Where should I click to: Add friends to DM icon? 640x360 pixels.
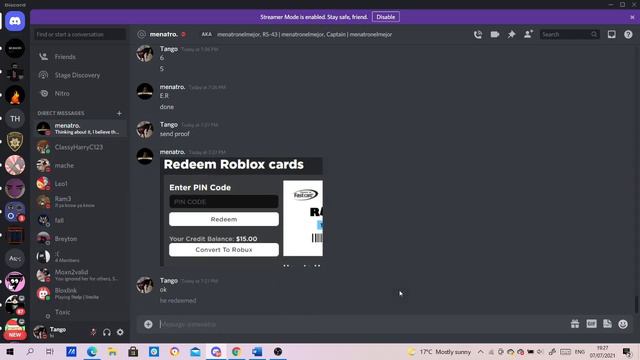[x=528, y=34]
